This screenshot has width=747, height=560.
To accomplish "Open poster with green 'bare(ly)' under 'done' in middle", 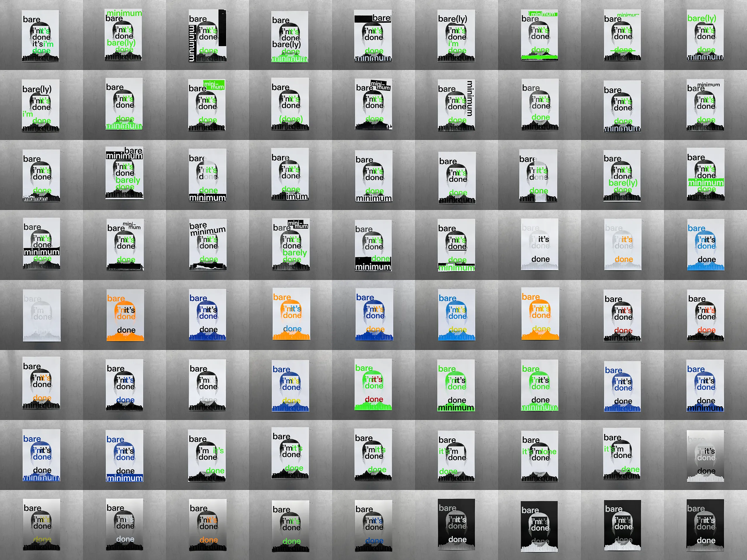I will (622, 176).
